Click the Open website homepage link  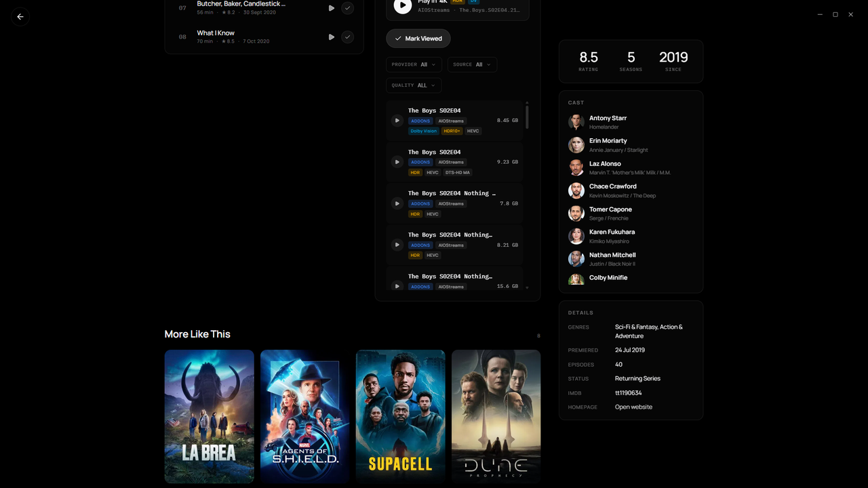tap(633, 407)
